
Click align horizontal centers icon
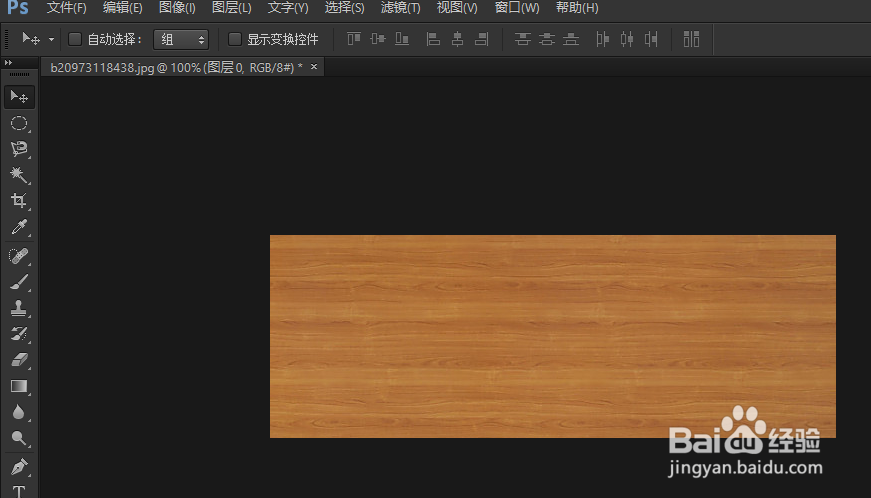click(458, 39)
